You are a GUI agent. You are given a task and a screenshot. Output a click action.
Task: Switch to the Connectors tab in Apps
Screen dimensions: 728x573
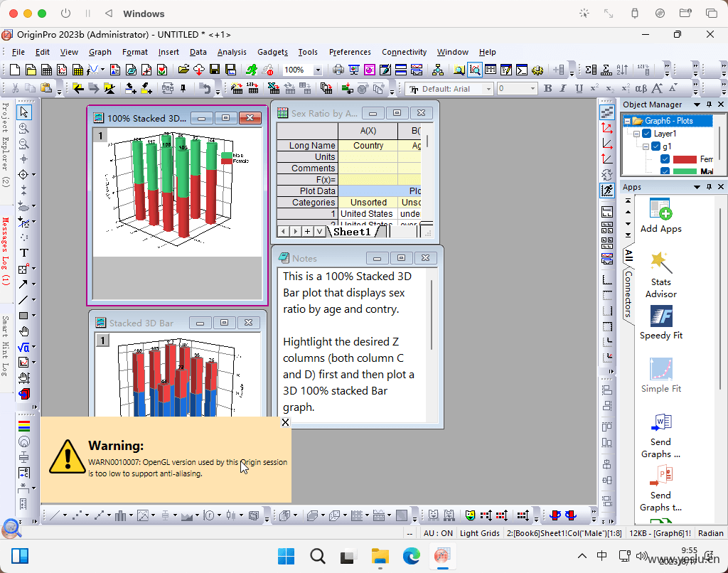[x=628, y=294]
